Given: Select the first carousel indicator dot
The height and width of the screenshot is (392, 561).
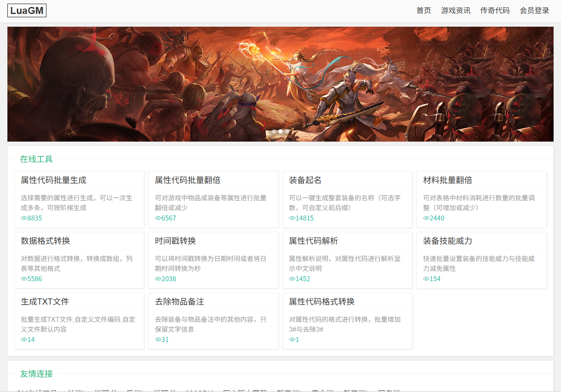Looking at the screenshot, I should pyautogui.click(x=274, y=131).
